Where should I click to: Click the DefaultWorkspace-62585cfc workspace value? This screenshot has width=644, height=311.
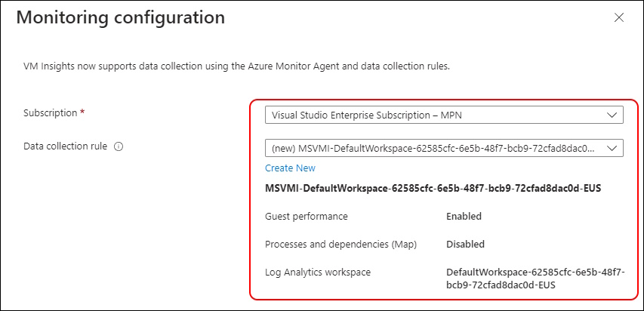coord(535,278)
